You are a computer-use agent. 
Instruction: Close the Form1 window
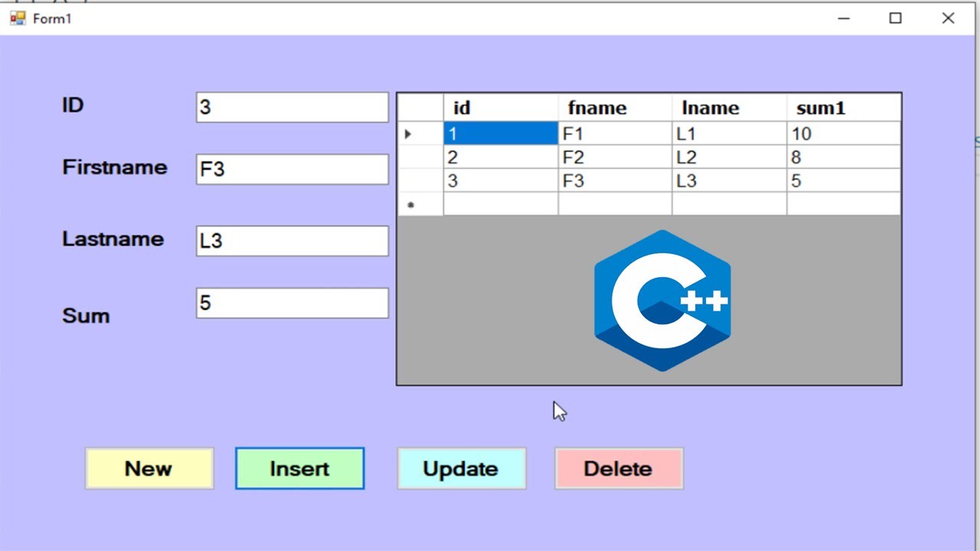click(948, 18)
